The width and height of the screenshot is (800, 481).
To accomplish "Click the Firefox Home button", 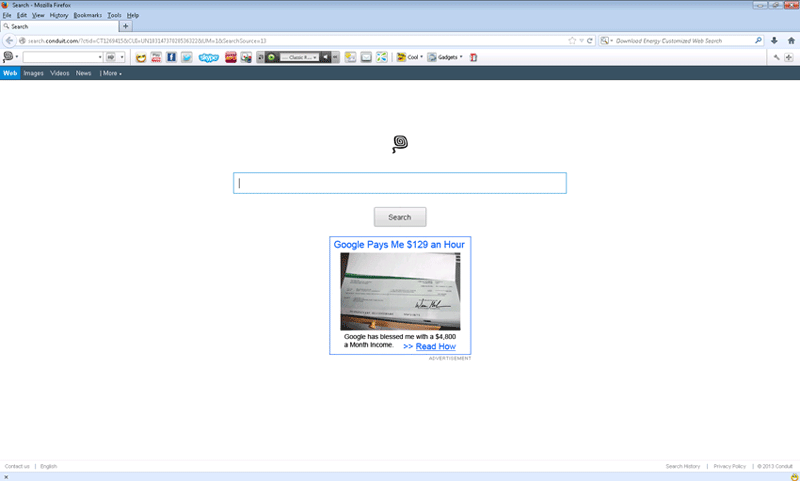I will pos(789,41).
